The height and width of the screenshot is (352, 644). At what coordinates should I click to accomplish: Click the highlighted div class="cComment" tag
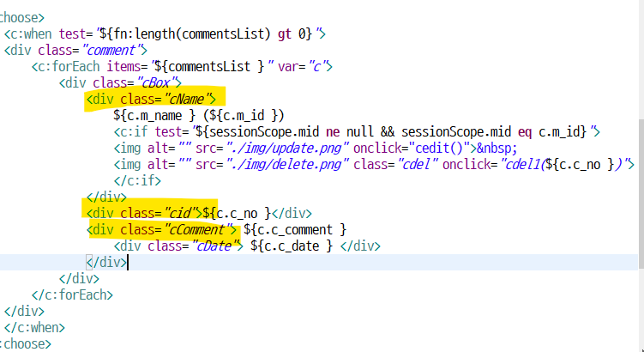(x=161, y=229)
